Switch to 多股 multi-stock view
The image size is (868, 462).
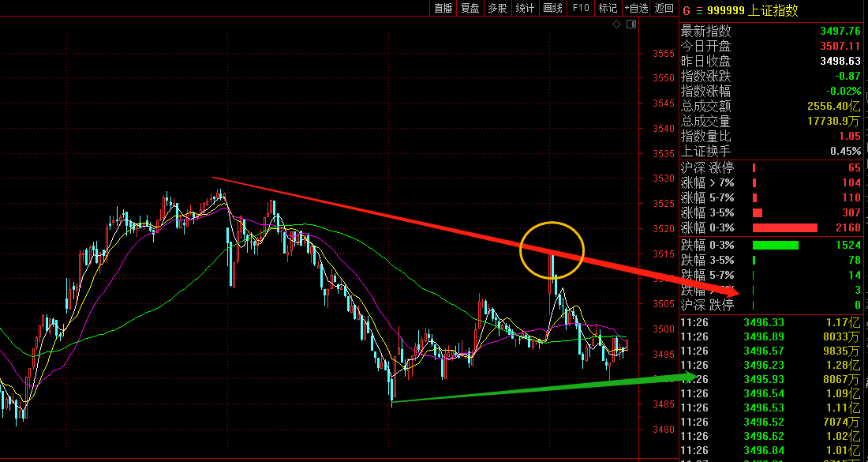(497, 8)
